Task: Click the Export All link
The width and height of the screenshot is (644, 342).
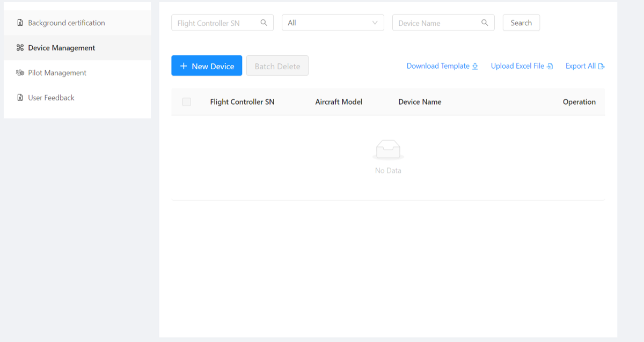Action: (x=581, y=66)
